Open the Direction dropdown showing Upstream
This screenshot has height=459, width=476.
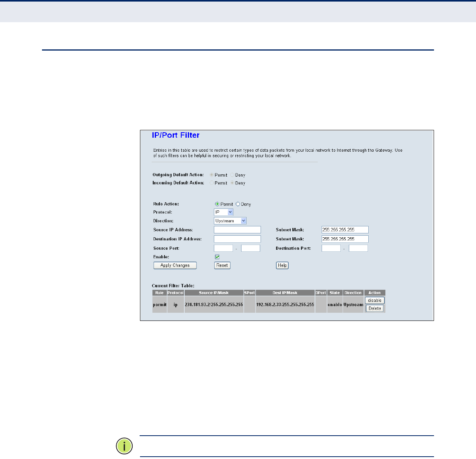pos(230,221)
